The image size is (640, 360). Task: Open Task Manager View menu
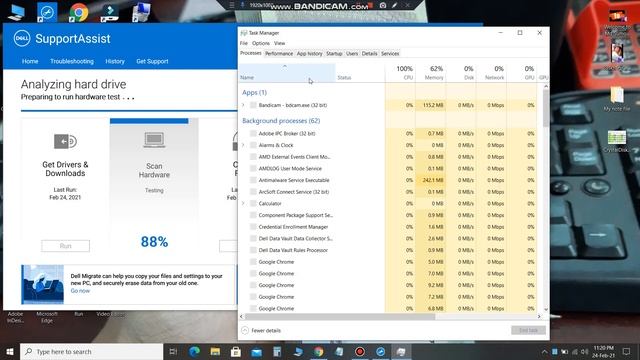point(280,43)
